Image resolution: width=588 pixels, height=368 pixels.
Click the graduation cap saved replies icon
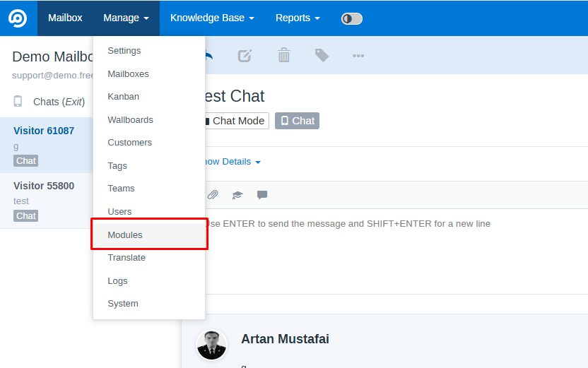click(237, 195)
